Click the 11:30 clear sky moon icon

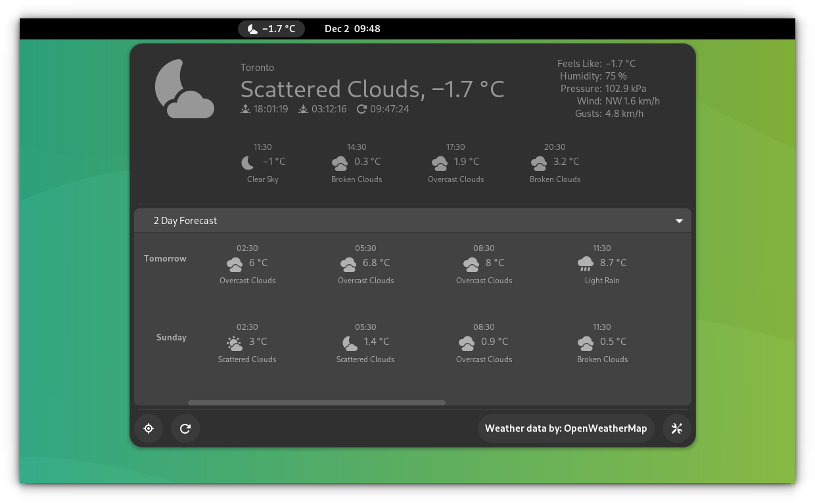248,162
